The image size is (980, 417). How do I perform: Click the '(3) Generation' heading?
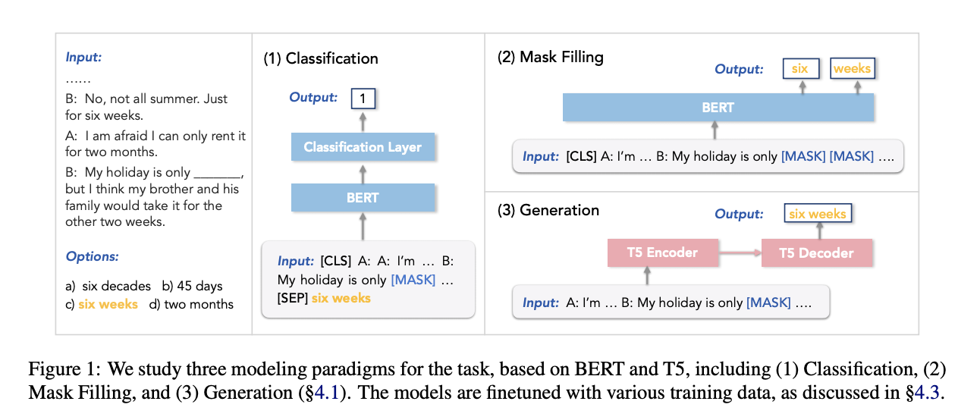[548, 210]
